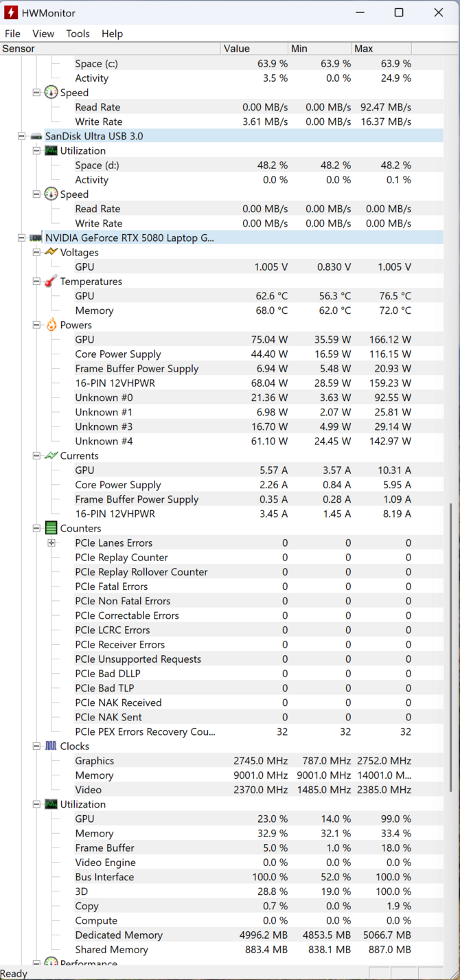
Task: Click the Temperatures thermometer icon
Action: click(51, 281)
